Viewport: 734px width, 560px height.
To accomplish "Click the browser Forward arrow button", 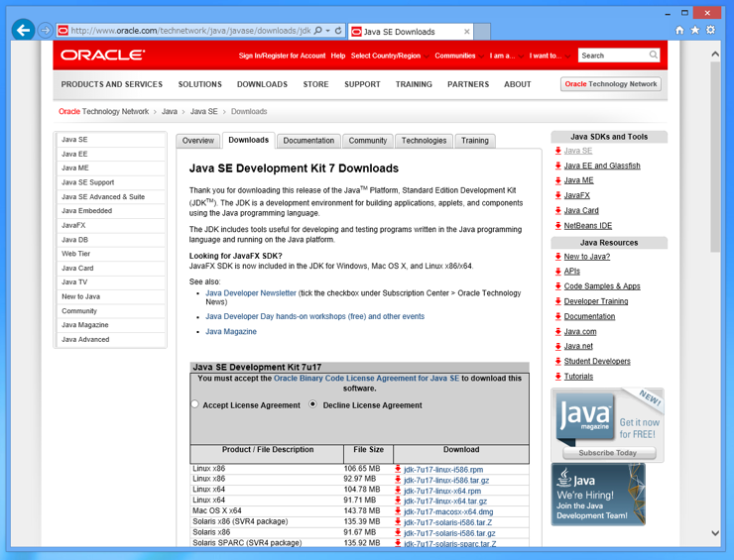I will tap(45, 31).
